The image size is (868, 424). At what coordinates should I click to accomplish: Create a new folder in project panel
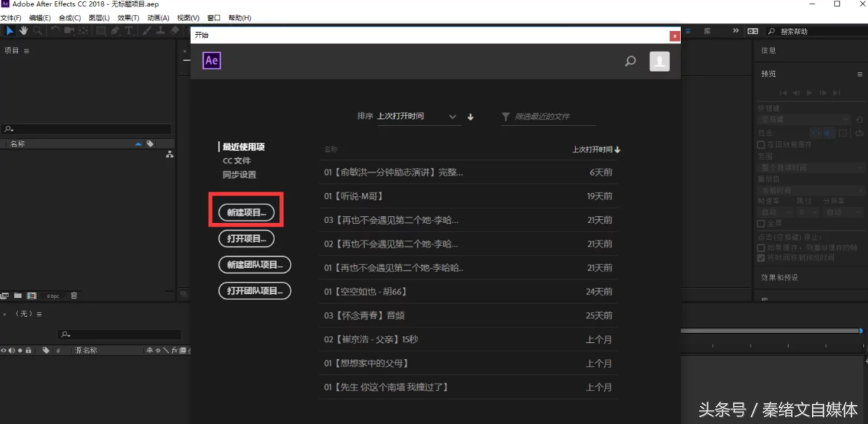point(18,296)
